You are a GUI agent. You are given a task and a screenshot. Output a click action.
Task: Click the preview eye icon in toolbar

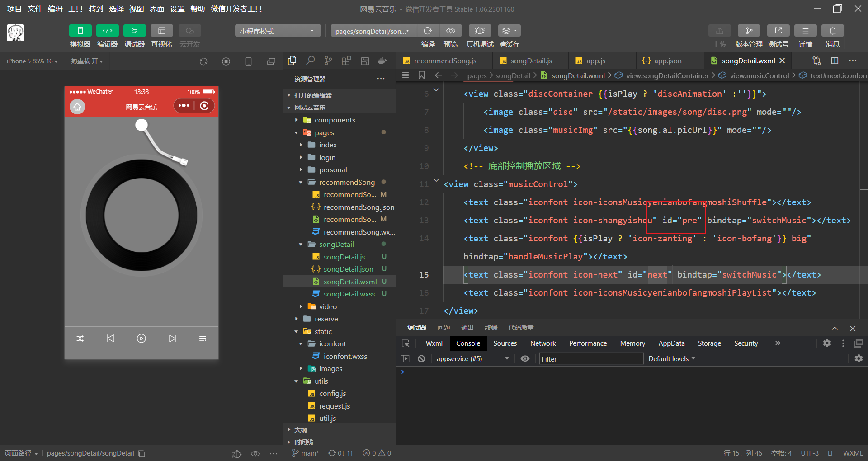(451, 31)
